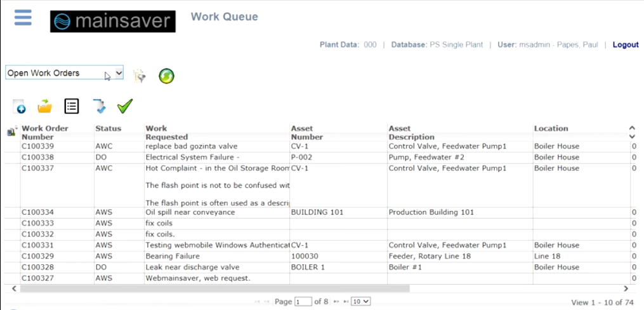Viewport: 644px width, 310px height.
Task: Select work order C100333
Action: click(38, 223)
